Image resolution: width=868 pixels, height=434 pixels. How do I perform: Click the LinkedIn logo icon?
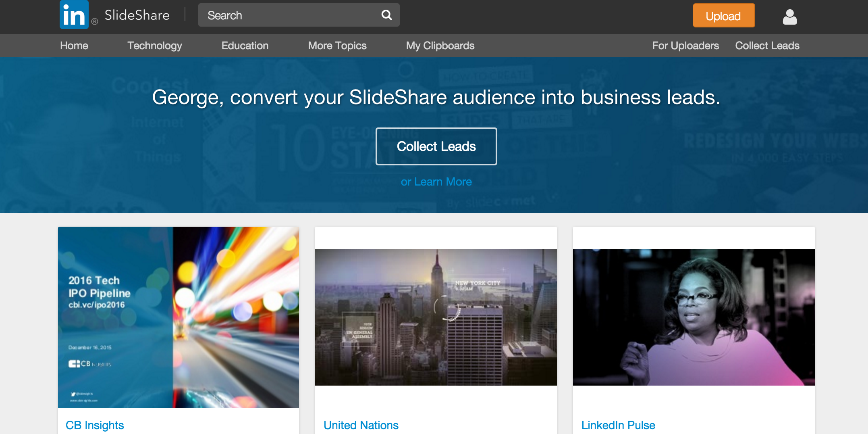(74, 15)
